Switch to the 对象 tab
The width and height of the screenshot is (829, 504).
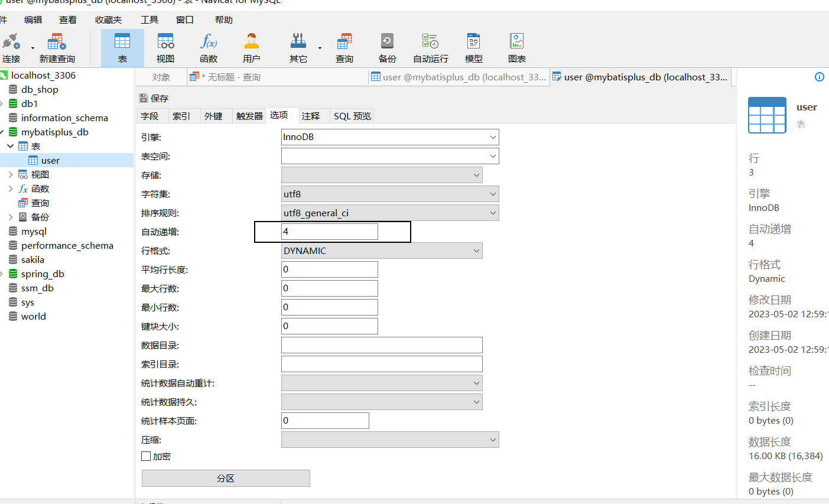pos(161,77)
